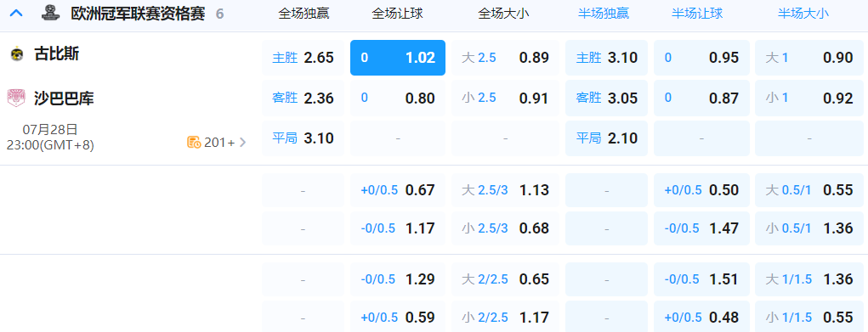Select the 全场大小 column header
The height and width of the screenshot is (332, 868).
(503, 14)
